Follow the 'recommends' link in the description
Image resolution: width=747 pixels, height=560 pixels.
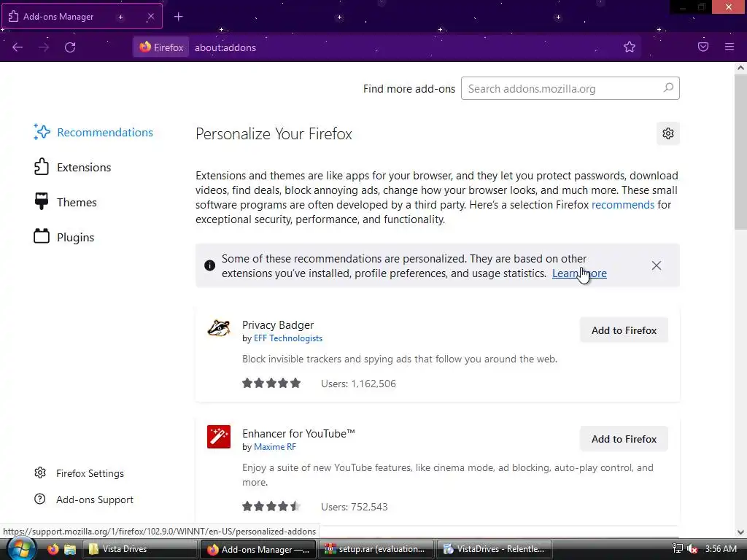click(623, 205)
